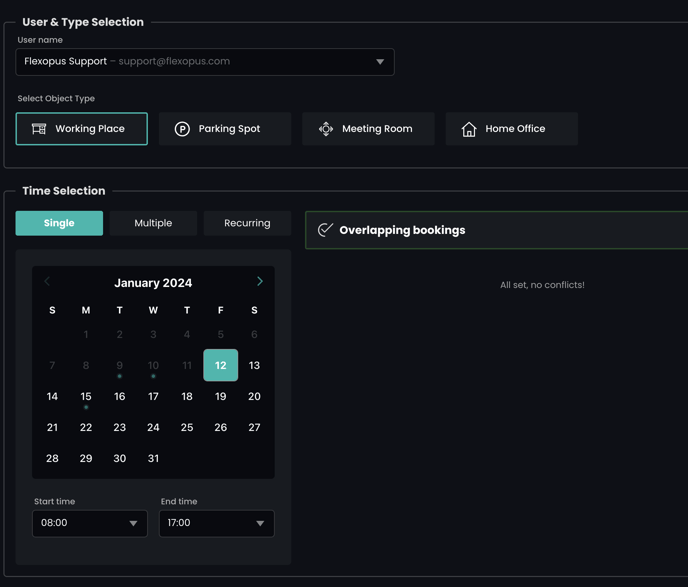Click the Select Object Type label
The image size is (688, 587).
(56, 98)
